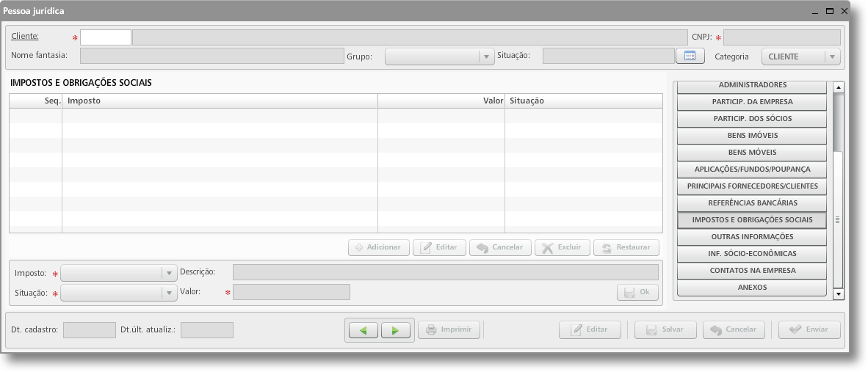Click the Descrição field
The width and height of the screenshot is (868, 372).
446,272
